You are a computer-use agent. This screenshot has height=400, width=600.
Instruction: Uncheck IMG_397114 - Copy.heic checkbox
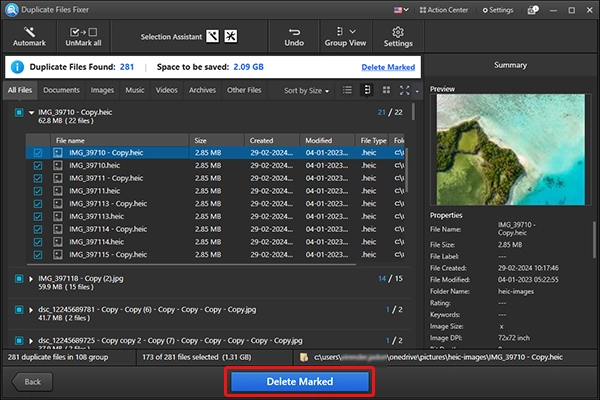click(x=38, y=229)
